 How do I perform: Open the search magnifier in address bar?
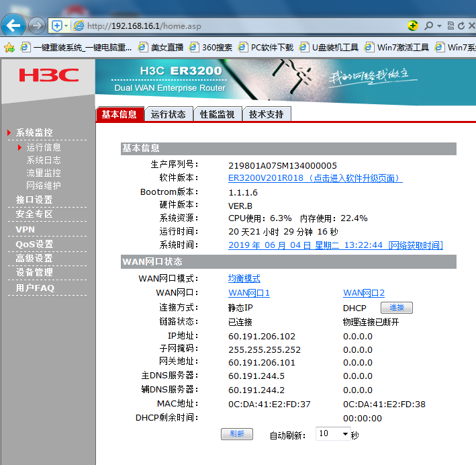[x=428, y=26]
